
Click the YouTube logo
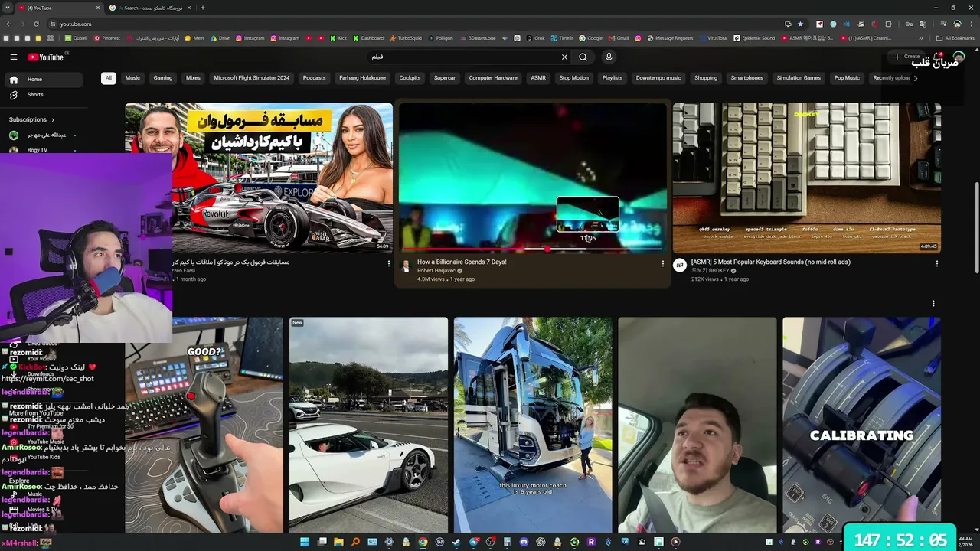tap(46, 57)
